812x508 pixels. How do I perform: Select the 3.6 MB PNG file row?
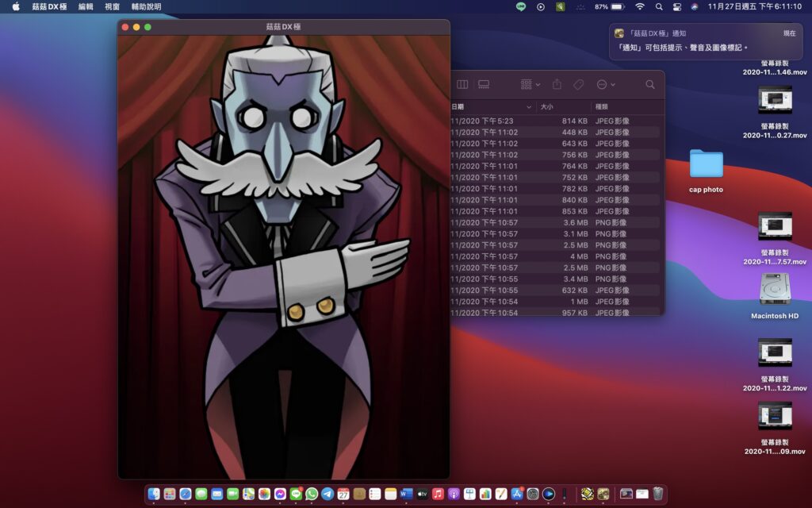(x=557, y=223)
